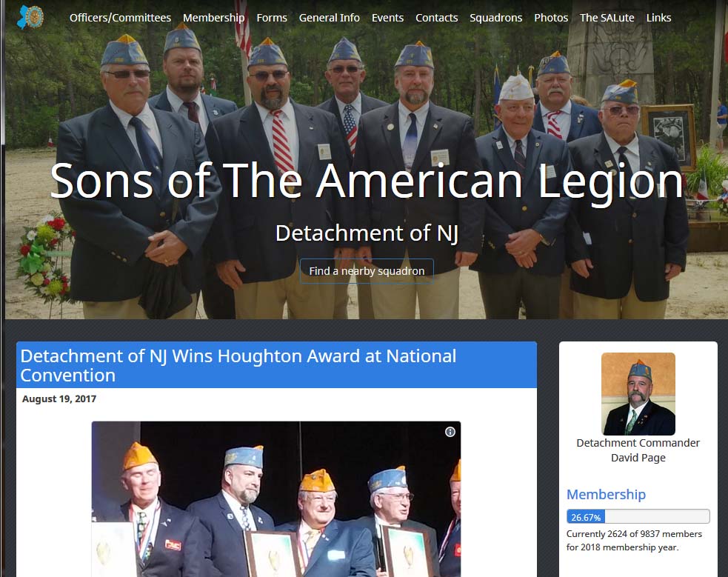Visit the Links page

tap(658, 18)
